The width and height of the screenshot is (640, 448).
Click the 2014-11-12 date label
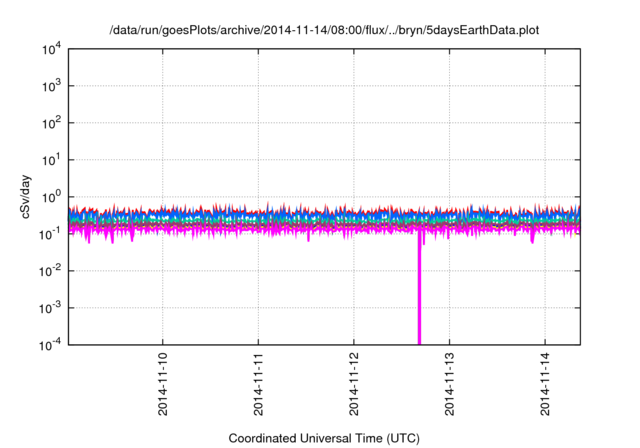[353, 384]
